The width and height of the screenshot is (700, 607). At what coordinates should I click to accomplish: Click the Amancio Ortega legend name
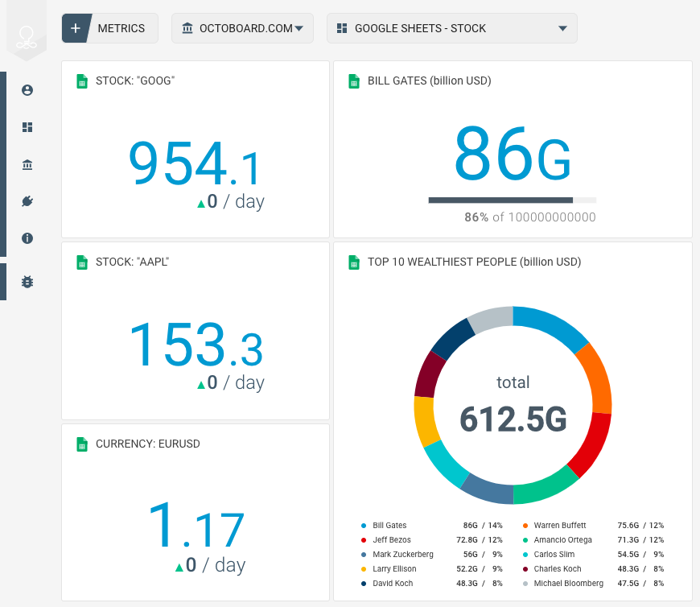click(562, 540)
